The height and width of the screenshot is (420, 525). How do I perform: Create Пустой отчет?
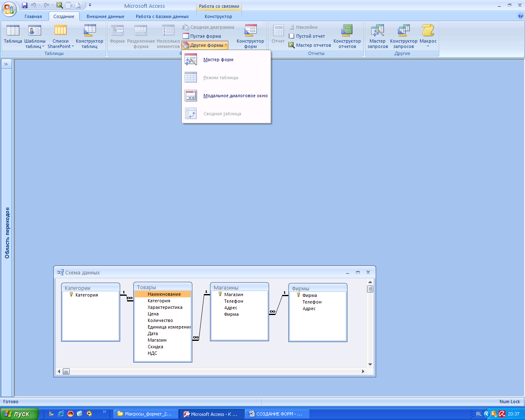tap(307, 36)
